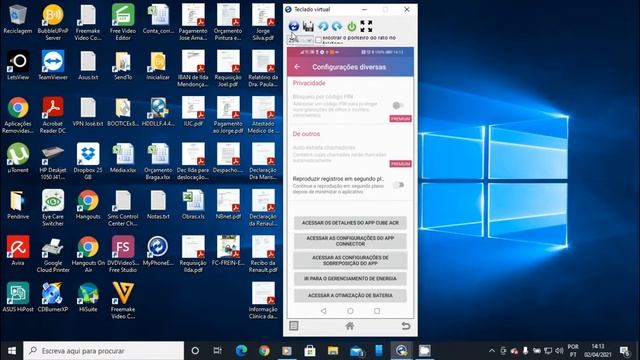Screen dimensions: 640x360
Task: Click 'Ir para o gerenciamento de energia'
Action: coord(350,278)
